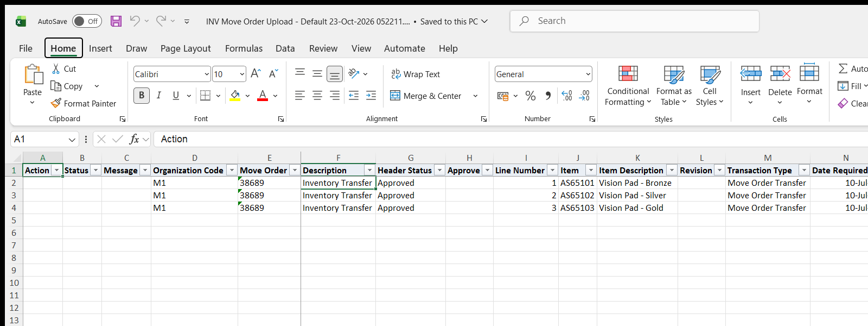Click Merge & Center button

[x=426, y=96]
